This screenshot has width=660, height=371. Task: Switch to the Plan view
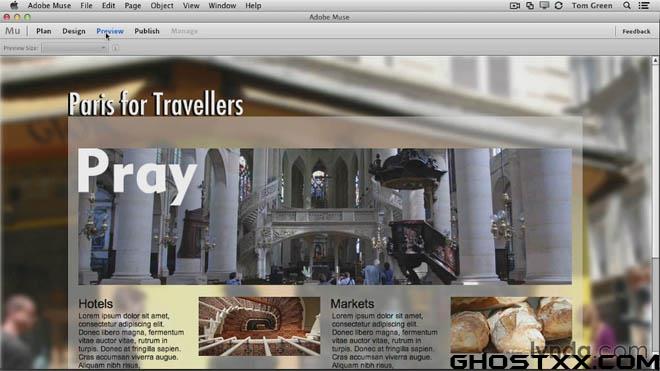click(x=44, y=31)
